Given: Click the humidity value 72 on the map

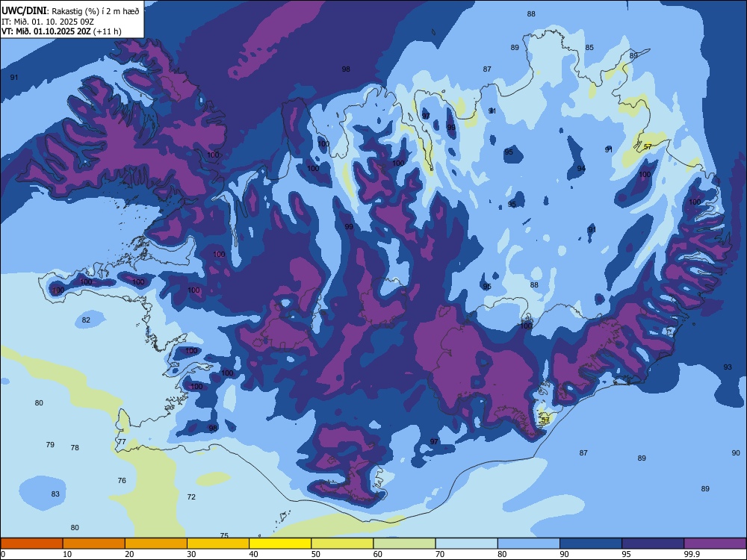Looking at the screenshot, I should (191, 497).
